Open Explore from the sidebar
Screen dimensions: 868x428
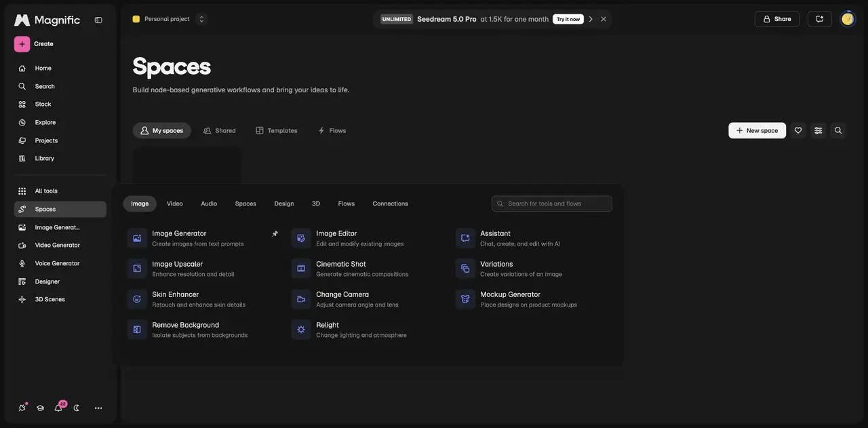pyautogui.click(x=60, y=123)
